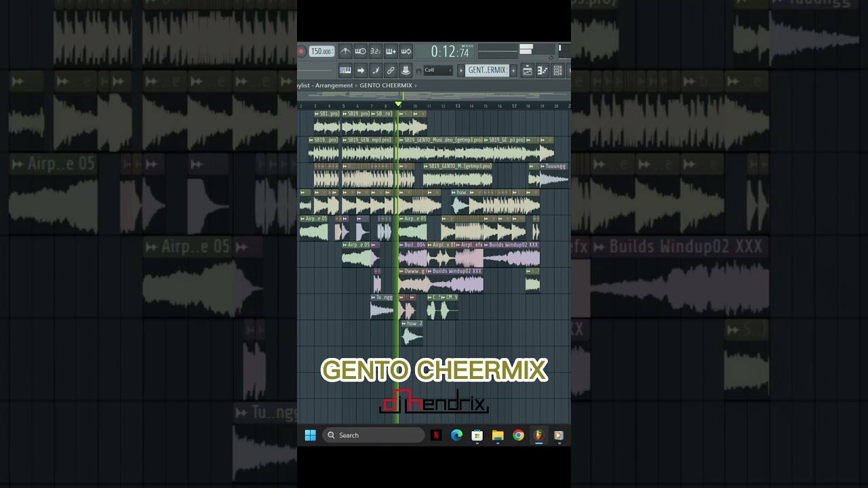Open the Channel rack view icon
Image resolution: width=868 pixels, height=488 pixels.
(x=558, y=70)
